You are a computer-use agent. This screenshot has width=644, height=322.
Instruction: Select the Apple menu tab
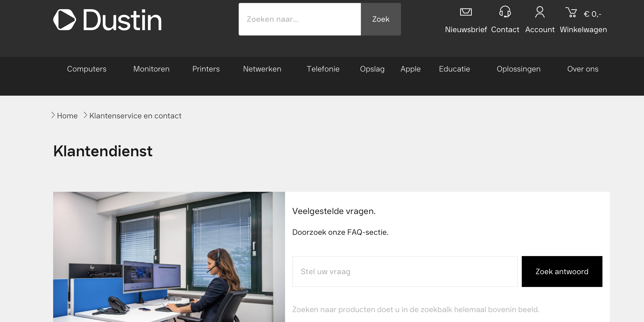point(410,69)
